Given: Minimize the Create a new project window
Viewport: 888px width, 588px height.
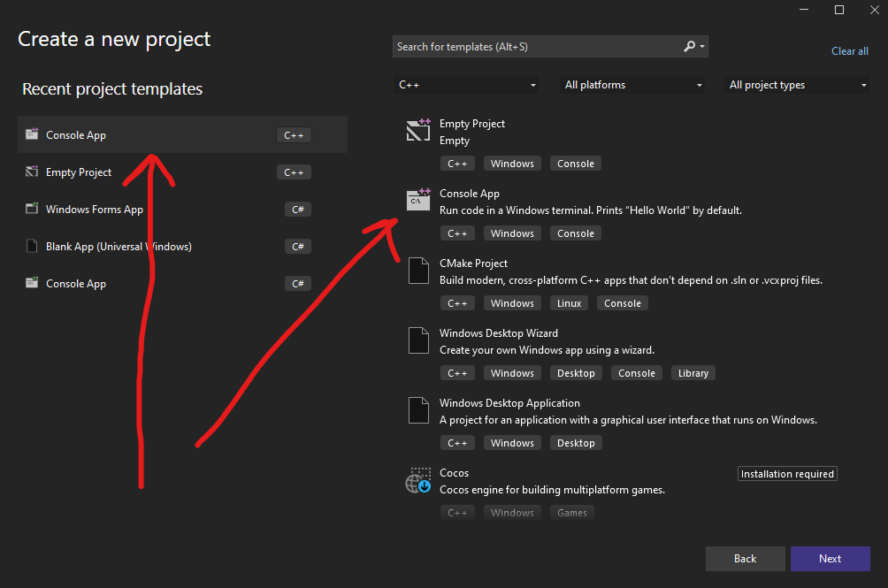Looking at the screenshot, I should pos(804,10).
